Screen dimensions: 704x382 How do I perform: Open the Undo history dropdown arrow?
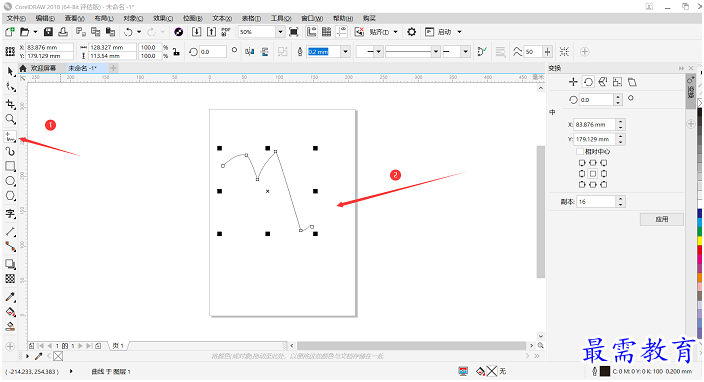point(139,32)
